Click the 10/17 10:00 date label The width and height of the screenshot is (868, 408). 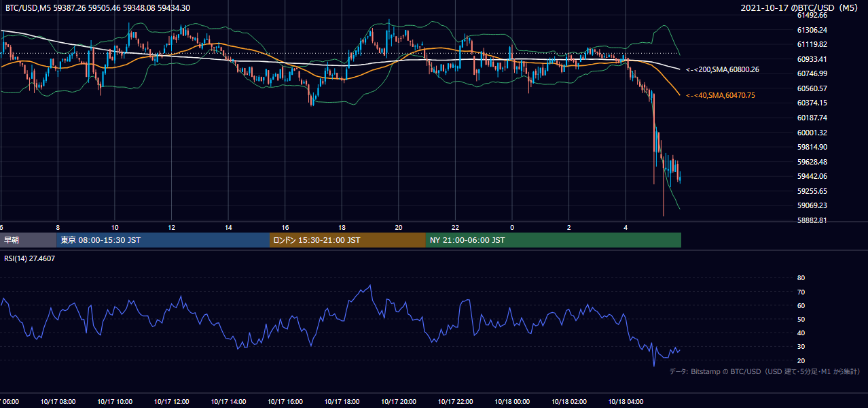(x=115, y=402)
